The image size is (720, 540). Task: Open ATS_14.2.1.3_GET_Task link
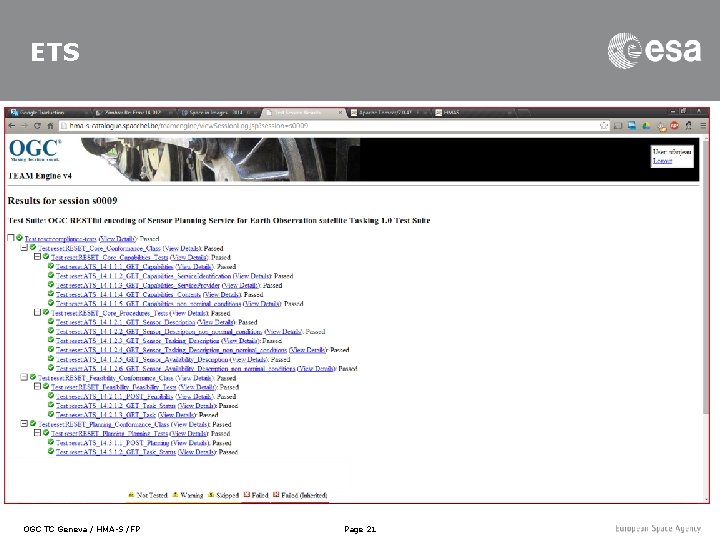pyautogui.click(x=106, y=415)
